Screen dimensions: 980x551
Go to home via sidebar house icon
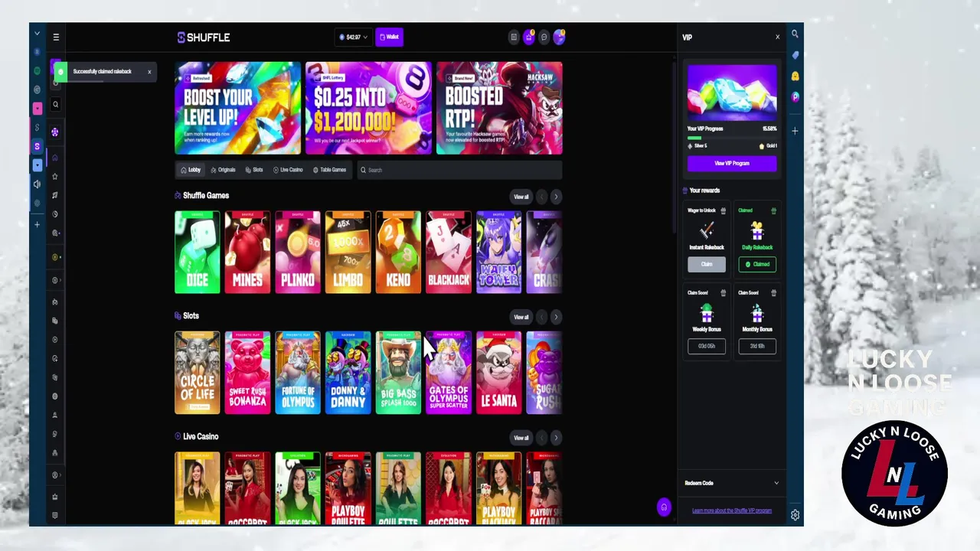click(55, 158)
